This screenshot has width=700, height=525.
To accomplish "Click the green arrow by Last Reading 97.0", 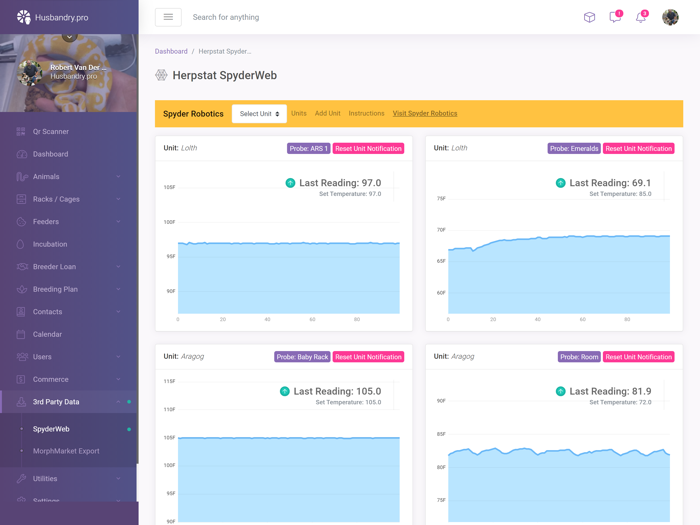I will tap(290, 183).
